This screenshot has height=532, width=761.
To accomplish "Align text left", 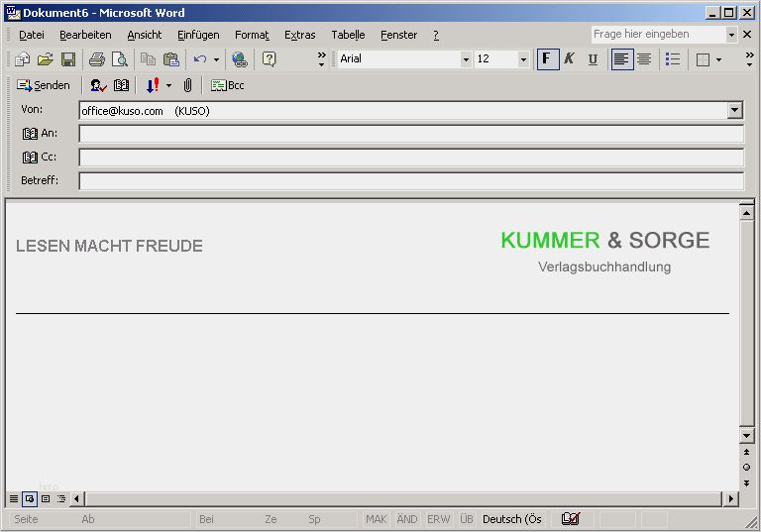I will point(622,59).
